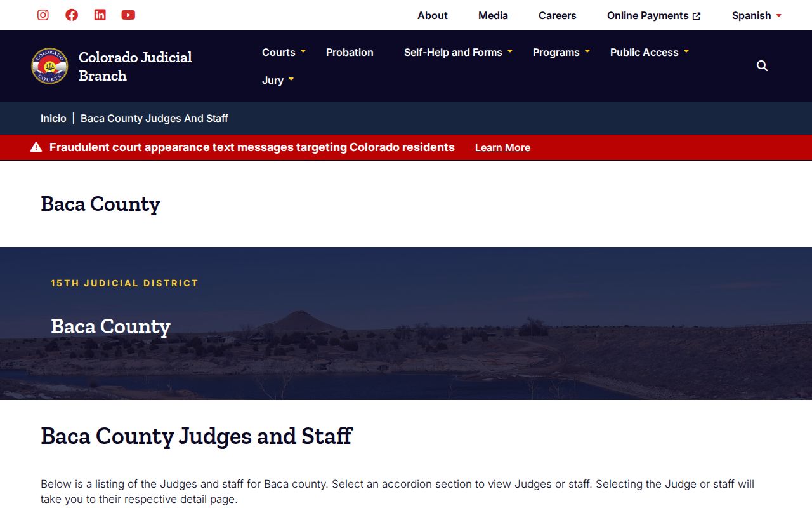The image size is (812, 508).
Task: Open the Careers page
Action: [x=558, y=15]
